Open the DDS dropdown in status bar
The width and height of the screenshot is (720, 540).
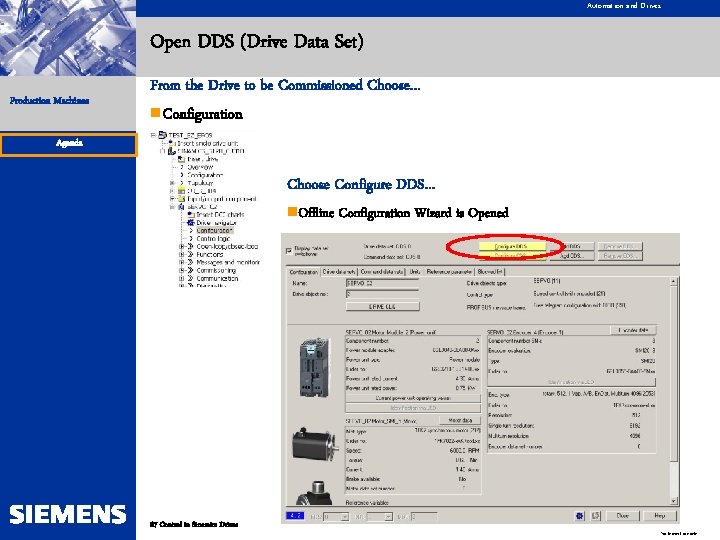344,517
